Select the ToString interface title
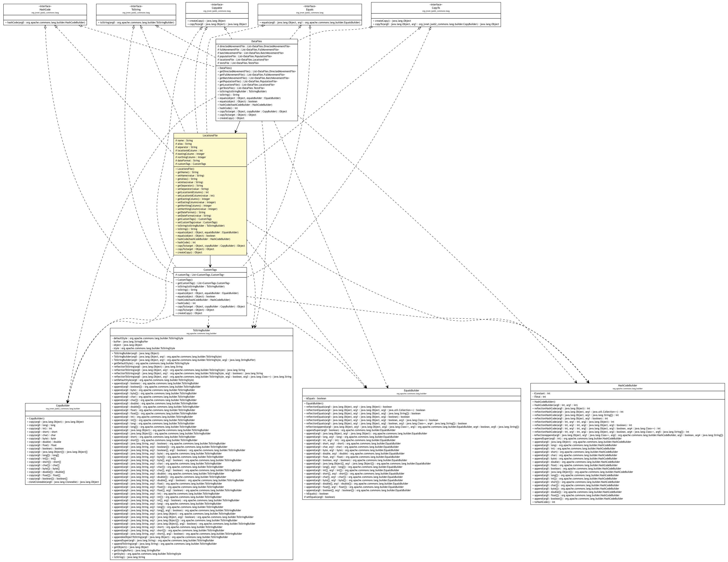 tap(136, 10)
